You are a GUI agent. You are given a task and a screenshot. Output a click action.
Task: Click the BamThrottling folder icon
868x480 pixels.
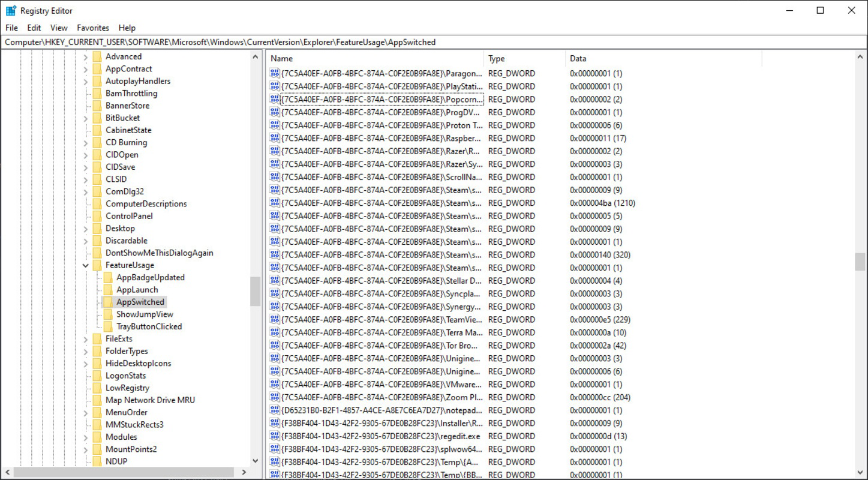tap(97, 94)
